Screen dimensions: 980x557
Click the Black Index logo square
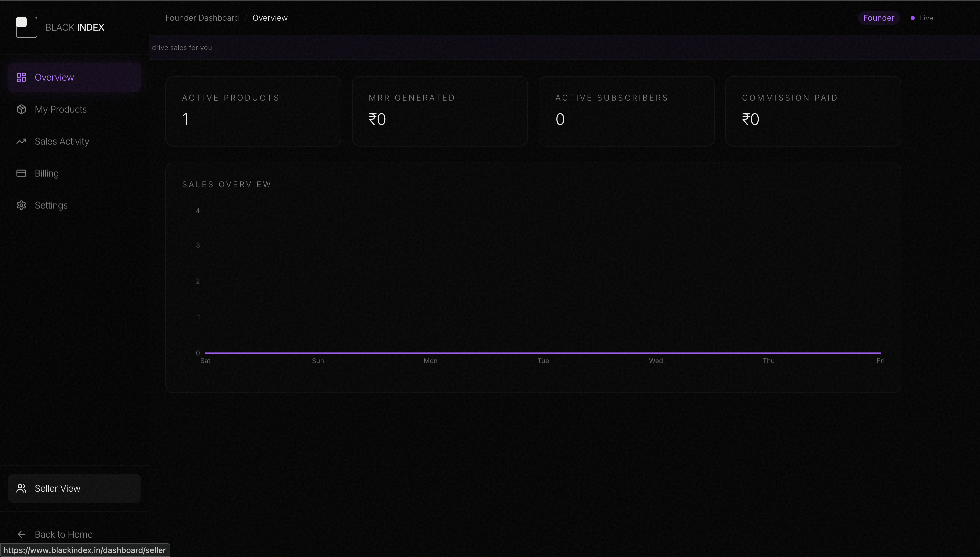pyautogui.click(x=26, y=27)
